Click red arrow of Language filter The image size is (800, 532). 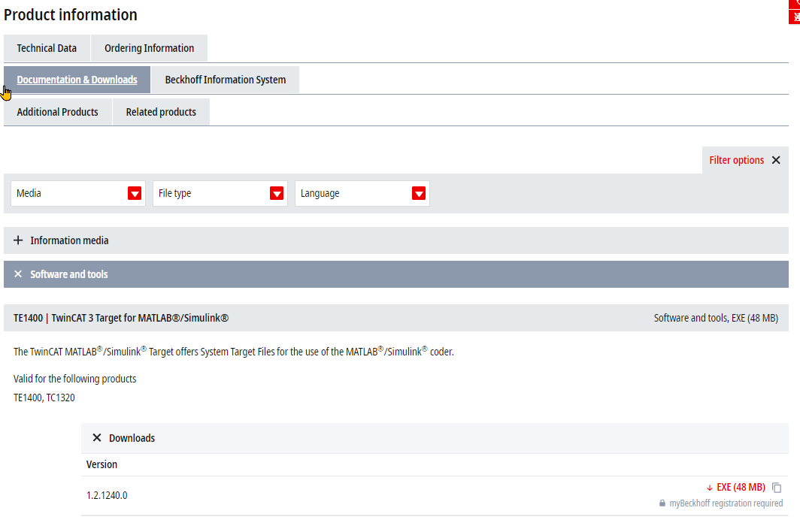(x=419, y=193)
